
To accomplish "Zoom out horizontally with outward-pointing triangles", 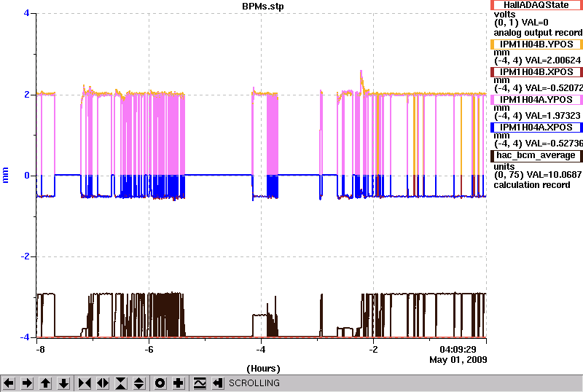I will [103, 383].
